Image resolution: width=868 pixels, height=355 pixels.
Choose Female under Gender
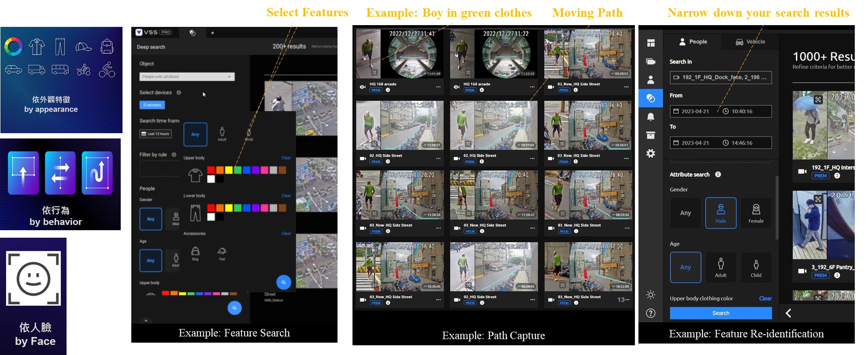pos(756,213)
